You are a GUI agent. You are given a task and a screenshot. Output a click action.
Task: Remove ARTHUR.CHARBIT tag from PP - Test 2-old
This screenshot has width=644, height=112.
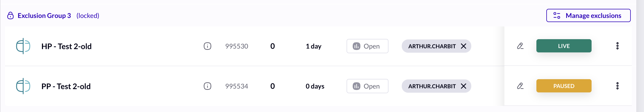pos(464,86)
